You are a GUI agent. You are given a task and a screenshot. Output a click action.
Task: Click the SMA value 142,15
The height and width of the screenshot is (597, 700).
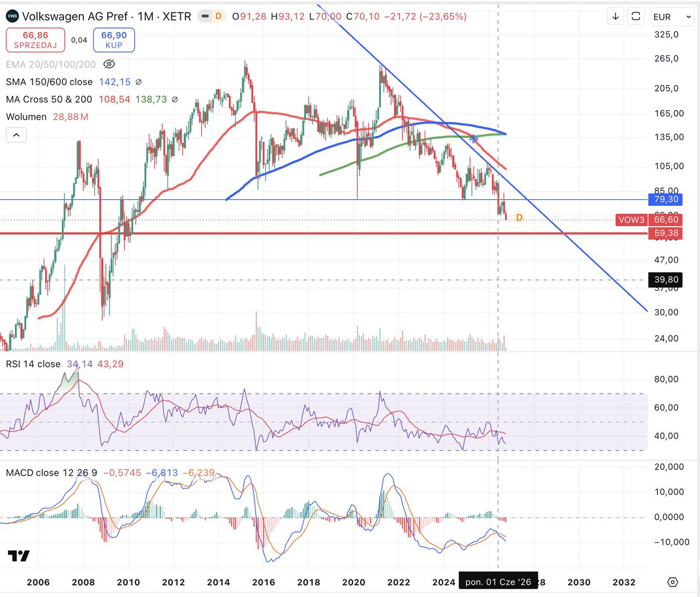tap(115, 82)
